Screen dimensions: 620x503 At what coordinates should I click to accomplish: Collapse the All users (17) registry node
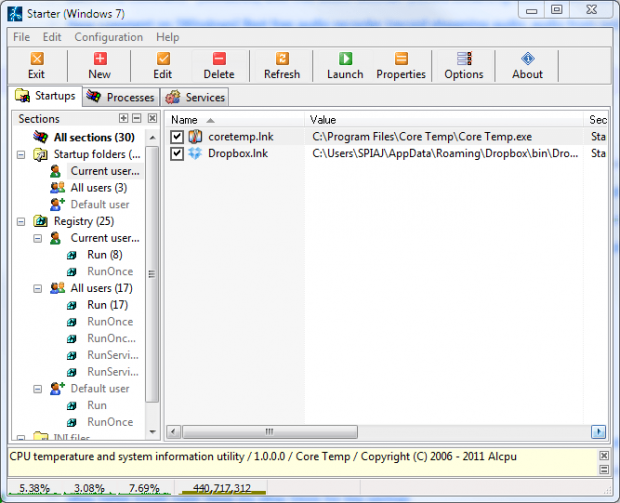pos(39,289)
